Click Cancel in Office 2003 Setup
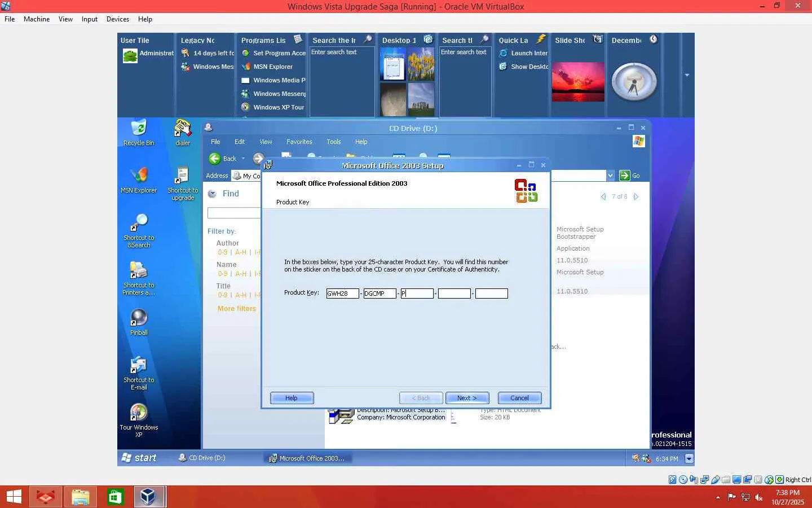Viewport: 812px width, 508px height. point(520,398)
